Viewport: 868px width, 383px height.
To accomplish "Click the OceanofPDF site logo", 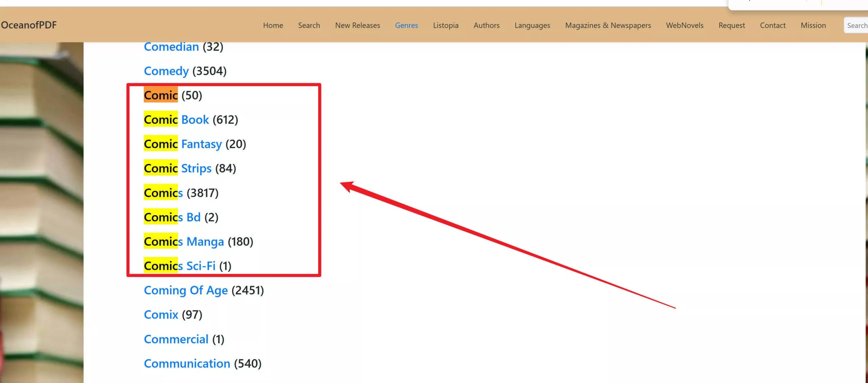I will click(x=29, y=25).
